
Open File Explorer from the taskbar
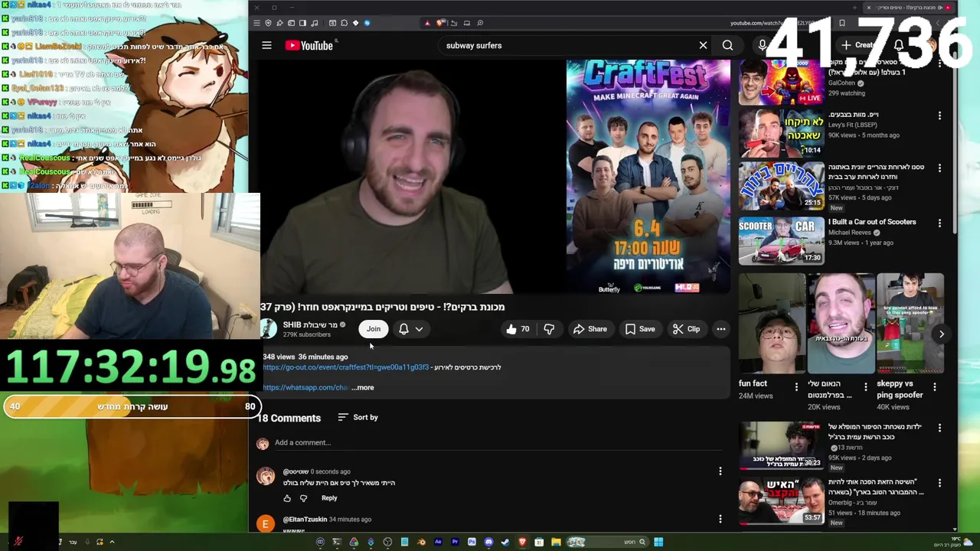[556, 542]
